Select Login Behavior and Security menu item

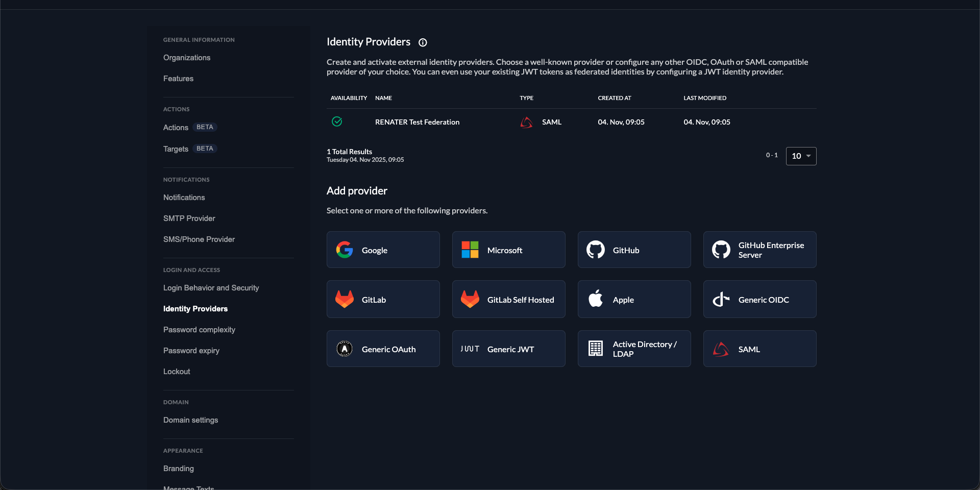click(211, 288)
